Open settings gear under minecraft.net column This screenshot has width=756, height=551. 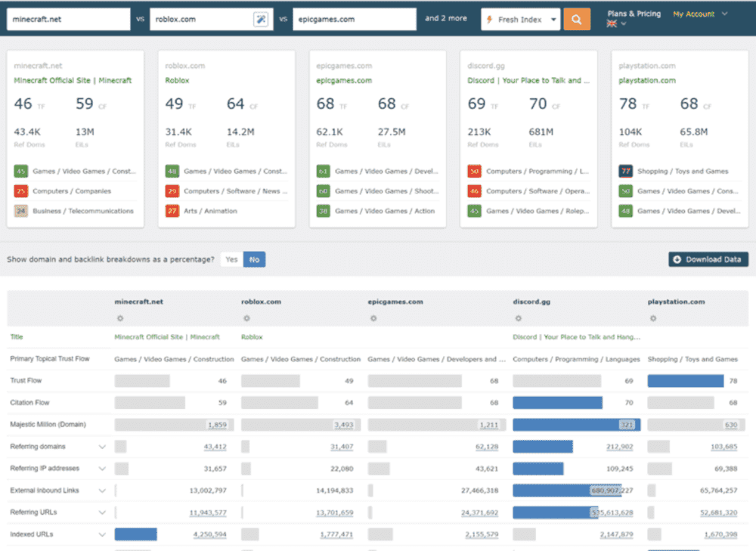[x=120, y=318]
